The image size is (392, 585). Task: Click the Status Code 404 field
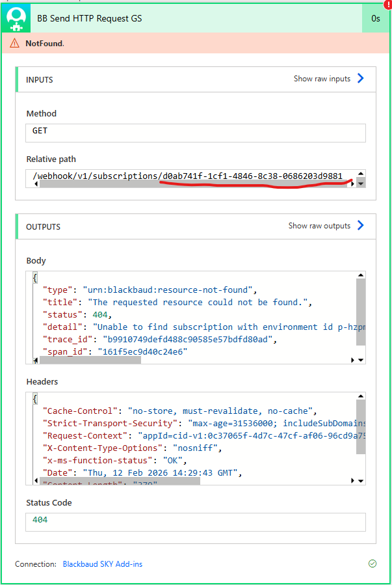[196, 522]
